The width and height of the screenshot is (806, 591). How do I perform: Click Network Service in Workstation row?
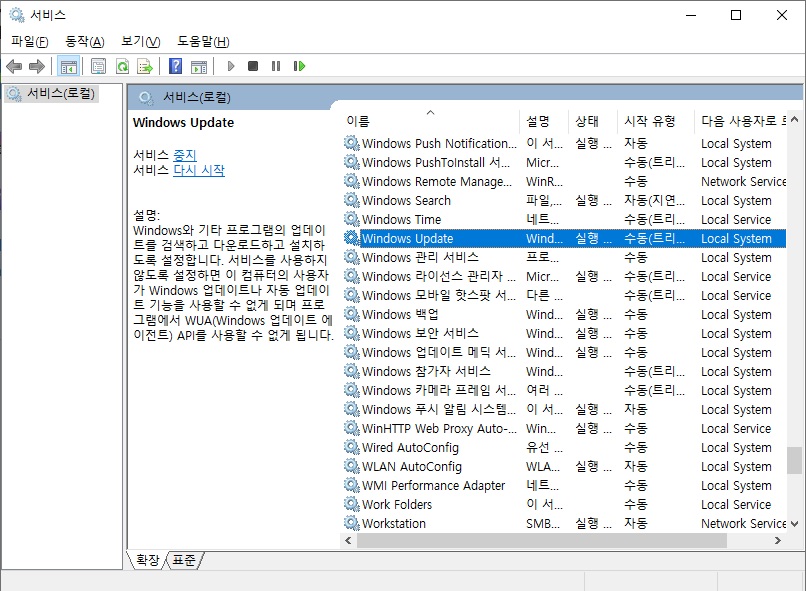(743, 524)
